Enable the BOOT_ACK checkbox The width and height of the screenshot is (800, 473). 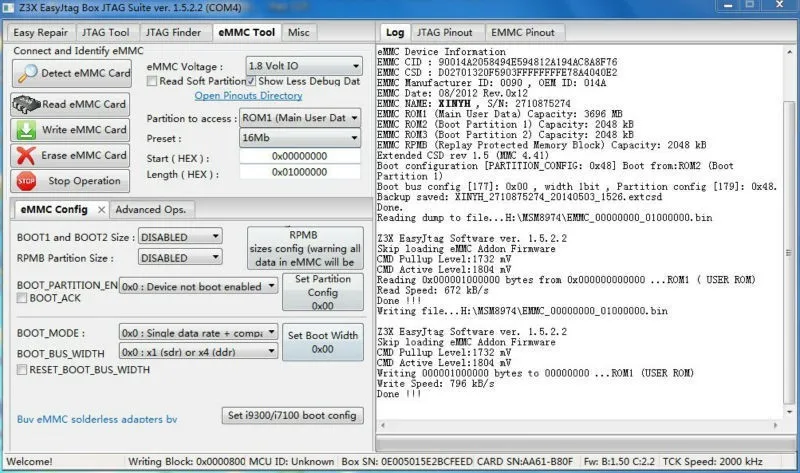click(21, 298)
